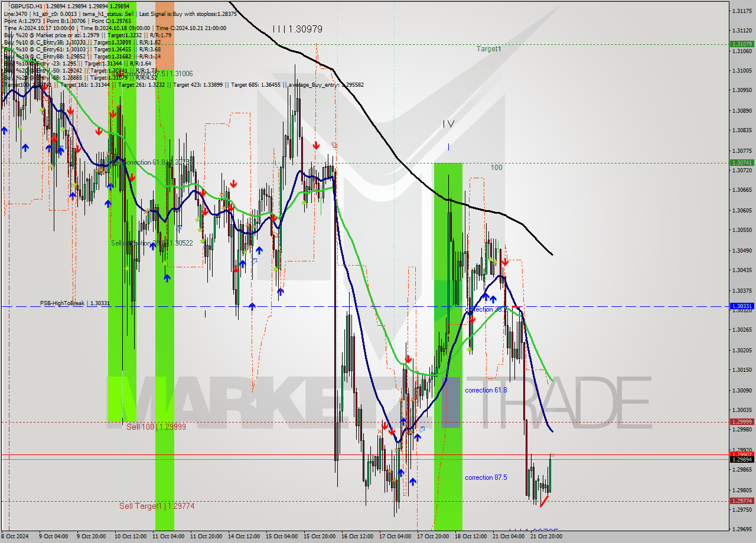Click the blue 1.30331 price tag

click(742, 306)
